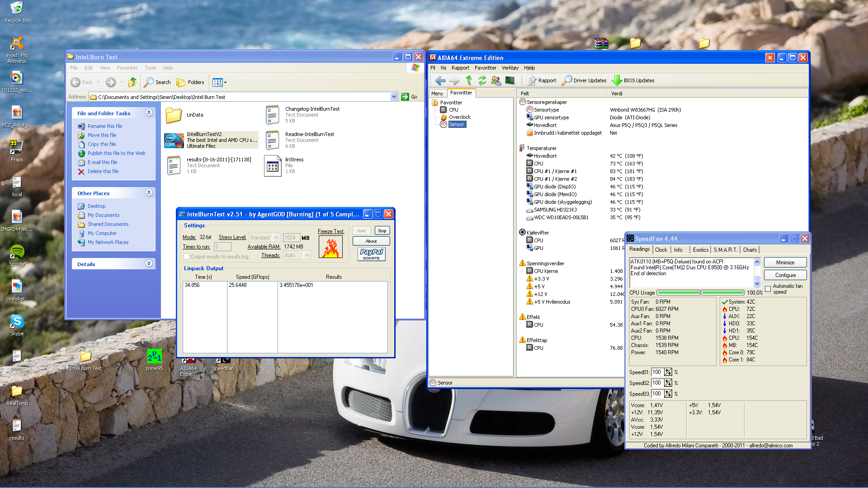Select the IntelBurnTestV2 application file
This screenshot has height=488, width=868.
point(211,140)
